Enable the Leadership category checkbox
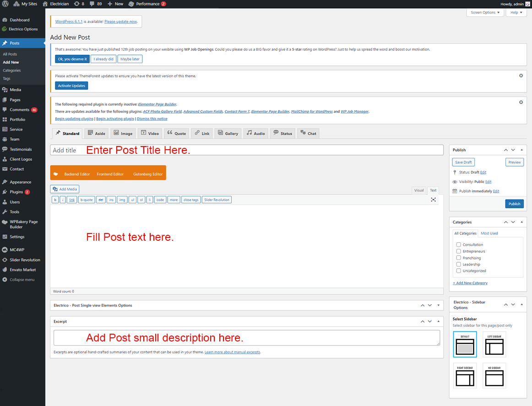The height and width of the screenshot is (406, 532). (458, 264)
